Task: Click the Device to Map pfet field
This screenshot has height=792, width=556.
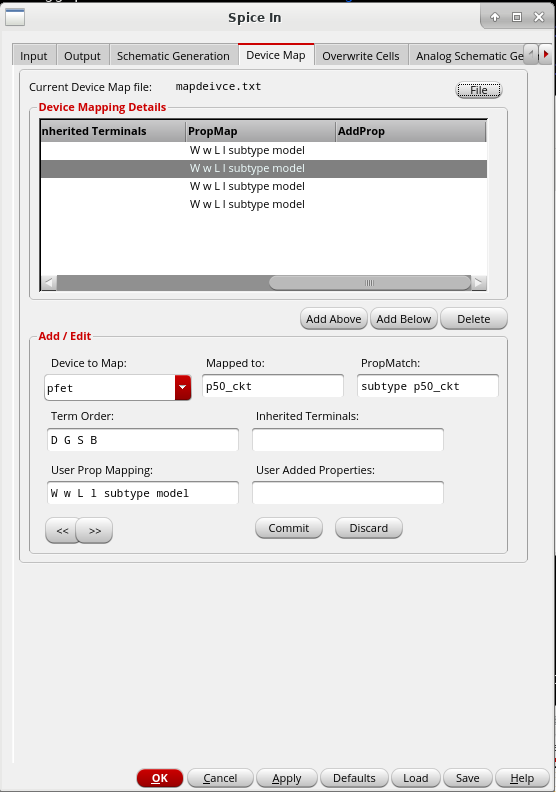Action: 110,387
